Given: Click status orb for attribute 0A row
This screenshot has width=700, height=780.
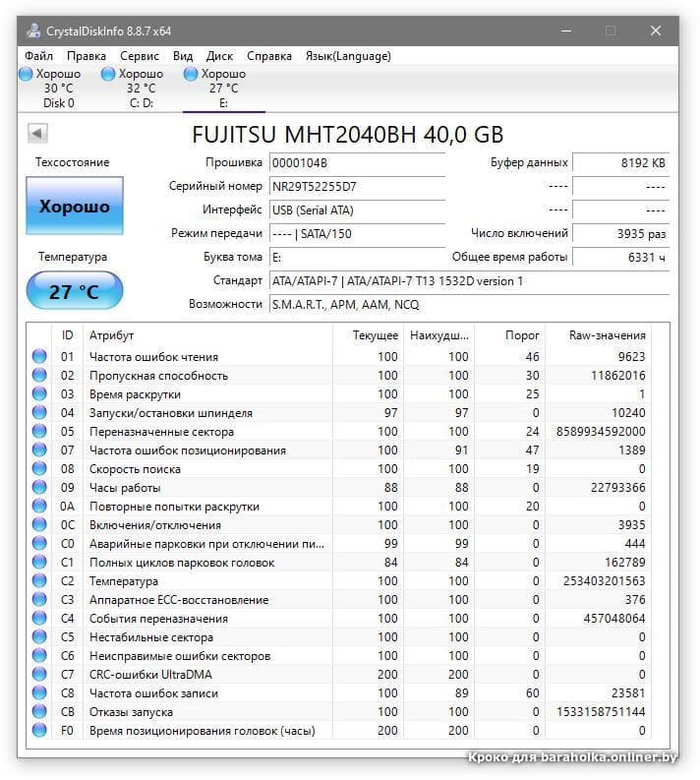Looking at the screenshot, I should pyautogui.click(x=39, y=506).
